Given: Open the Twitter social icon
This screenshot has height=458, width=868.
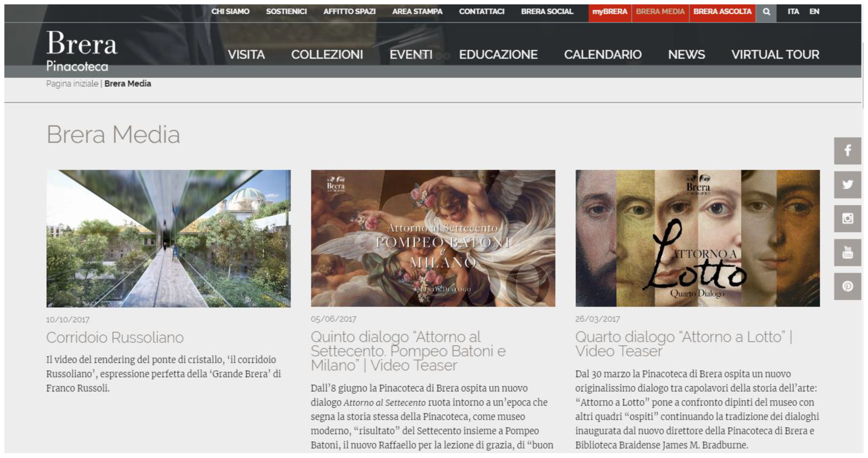Looking at the screenshot, I should coord(847,185).
